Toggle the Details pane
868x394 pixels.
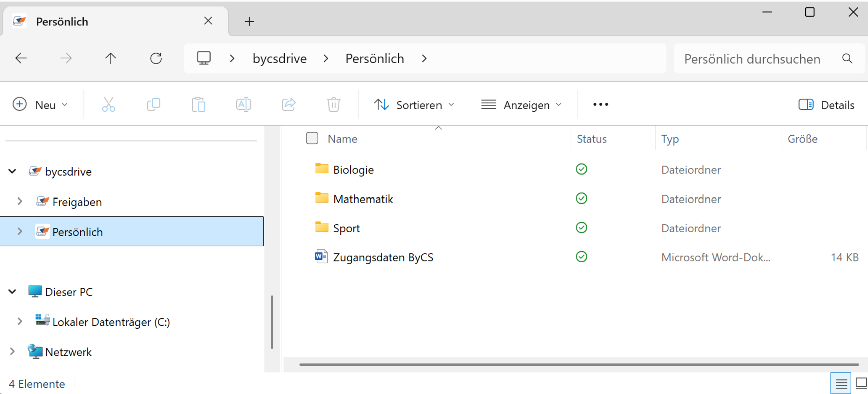(x=826, y=105)
